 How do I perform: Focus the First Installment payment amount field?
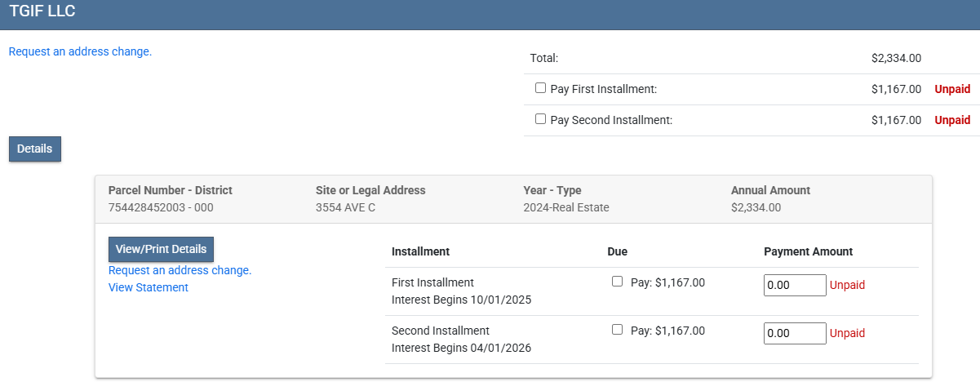click(795, 285)
